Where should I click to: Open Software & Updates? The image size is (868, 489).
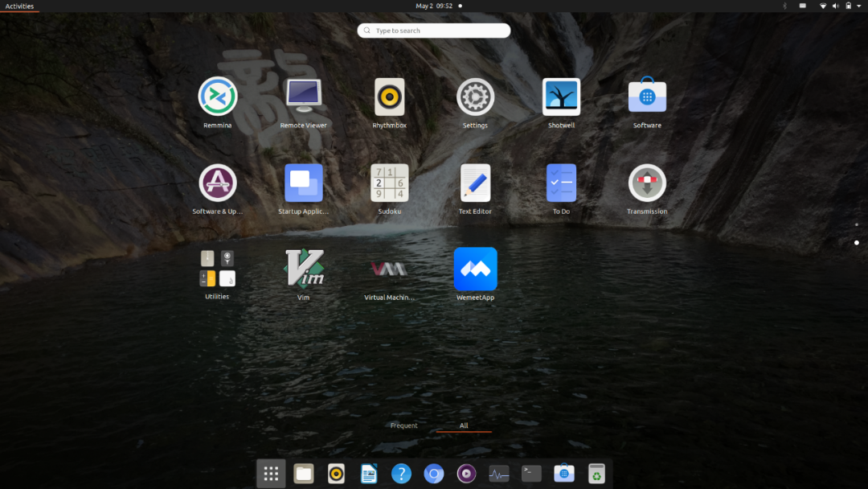217,189
